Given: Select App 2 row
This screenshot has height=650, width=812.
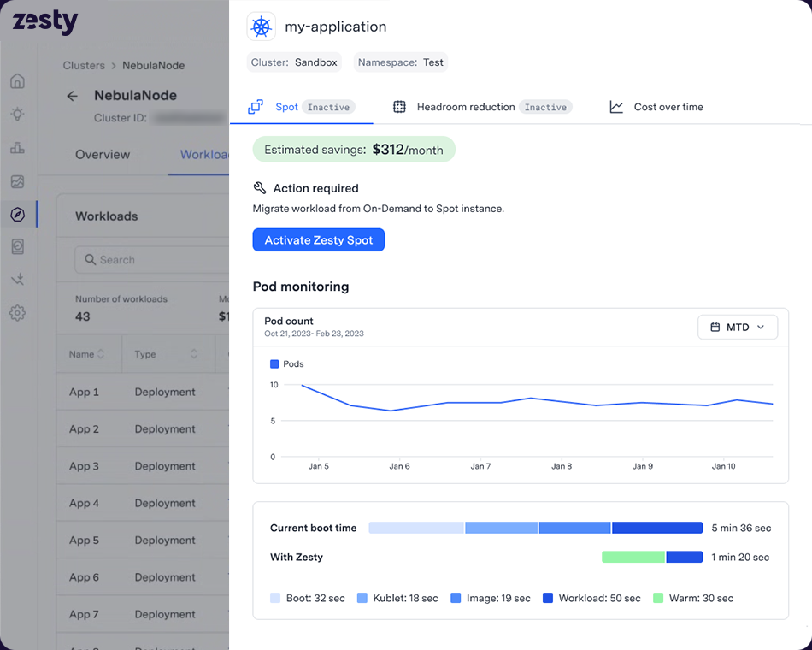Looking at the screenshot, I should tap(143, 429).
